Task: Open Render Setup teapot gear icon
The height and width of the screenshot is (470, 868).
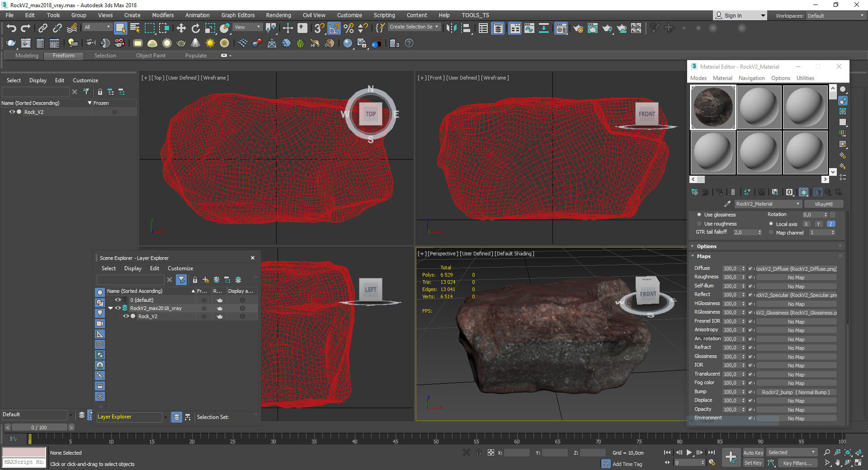Action: (x=578, y=28)
